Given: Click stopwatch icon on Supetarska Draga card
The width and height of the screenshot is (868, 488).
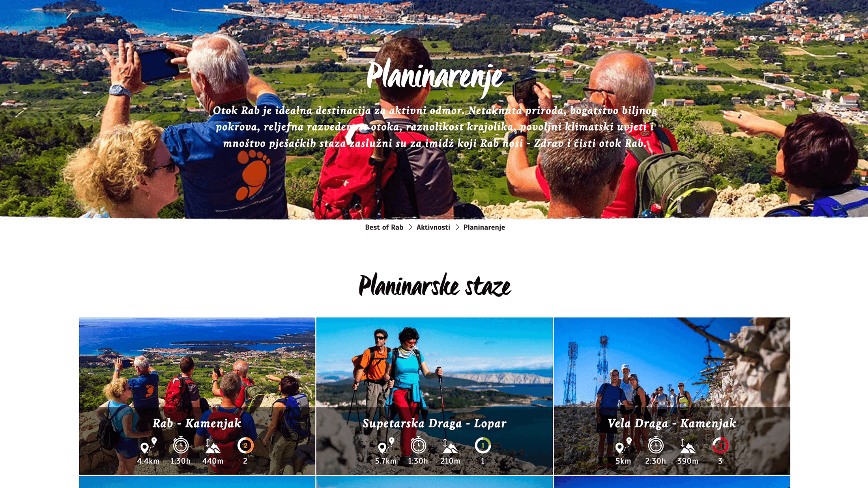Looking at the screenshot, I should tap(418, 445).
